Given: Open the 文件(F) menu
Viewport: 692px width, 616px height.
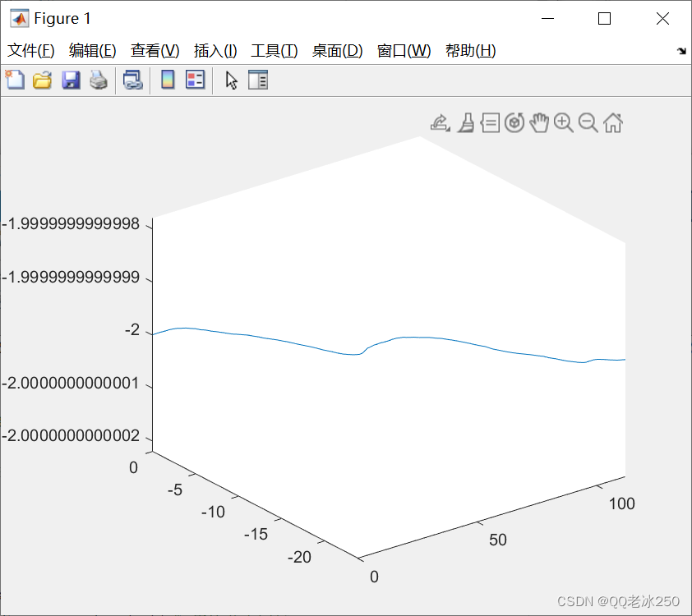Looking at the screenshot, I should (x=31, y=51).
